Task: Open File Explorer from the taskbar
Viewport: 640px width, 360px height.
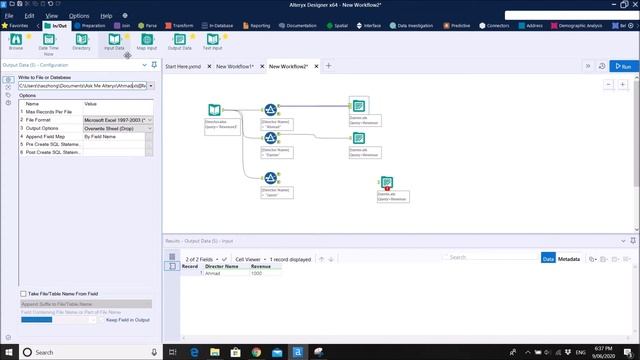Action: click(215, 352)
